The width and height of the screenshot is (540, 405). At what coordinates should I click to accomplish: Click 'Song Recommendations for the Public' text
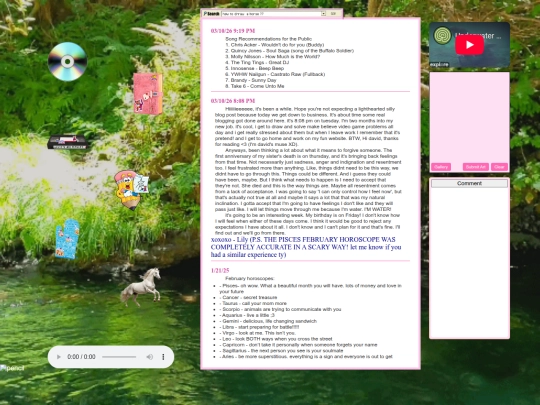tap(269, 39)
